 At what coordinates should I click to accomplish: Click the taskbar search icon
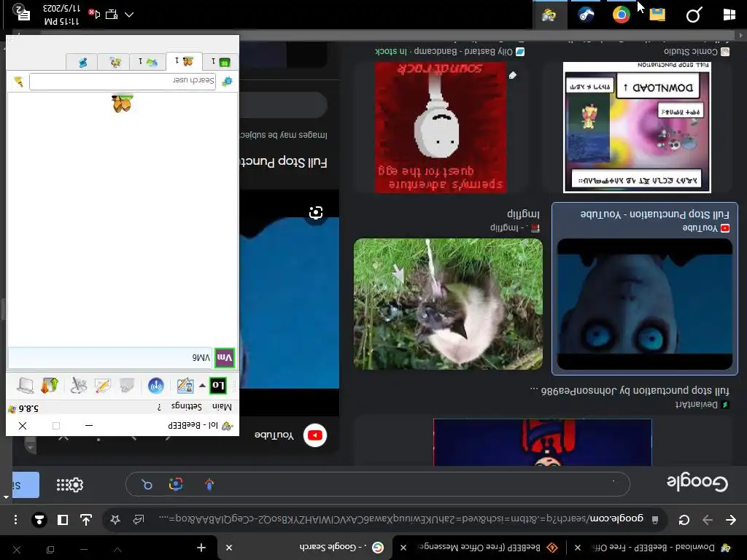tap(693, 15)
